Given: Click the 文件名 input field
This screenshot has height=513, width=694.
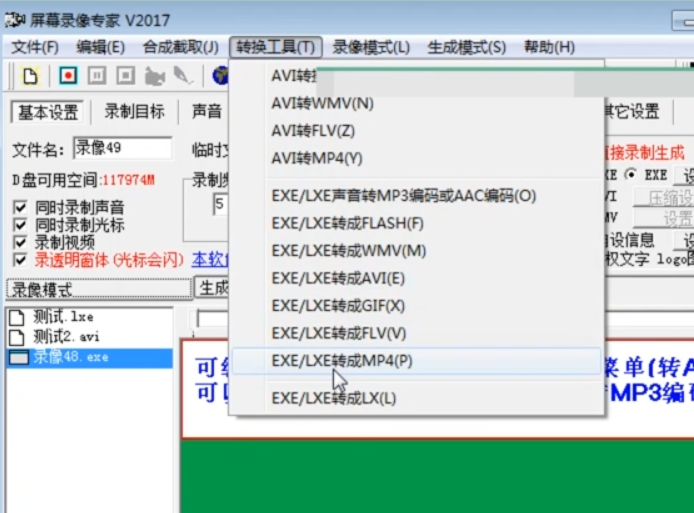Looking at the screenshot, I should coord(123,148).
